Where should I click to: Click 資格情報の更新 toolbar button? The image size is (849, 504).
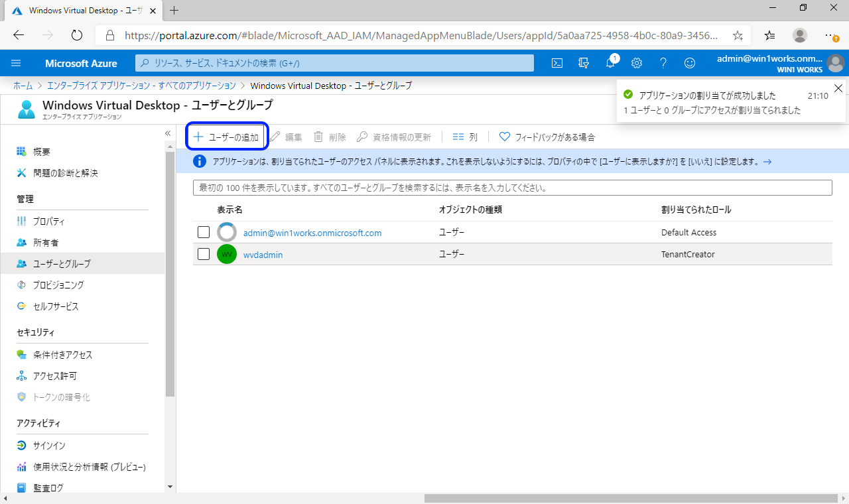click(394, 137)
